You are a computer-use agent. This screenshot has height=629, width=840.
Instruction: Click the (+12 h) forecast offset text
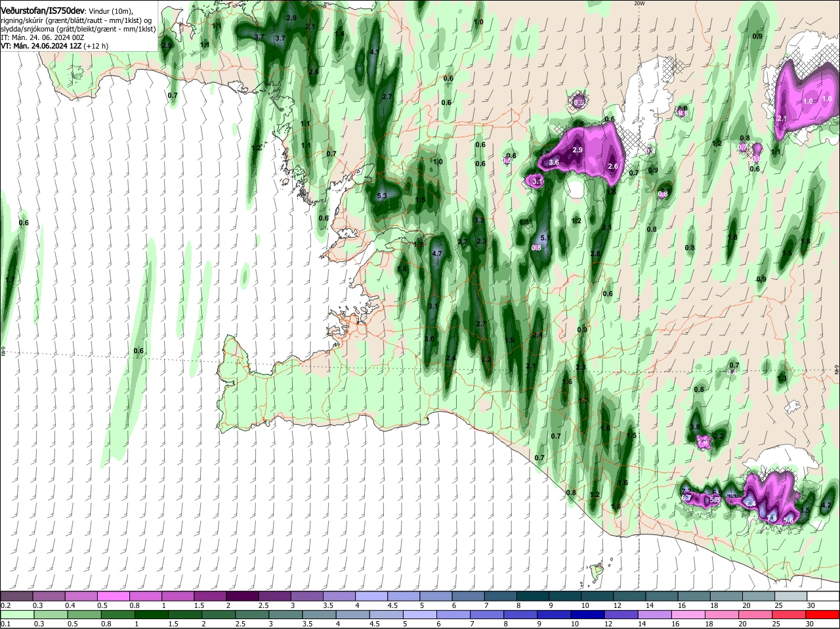click(x=96, y=46)
